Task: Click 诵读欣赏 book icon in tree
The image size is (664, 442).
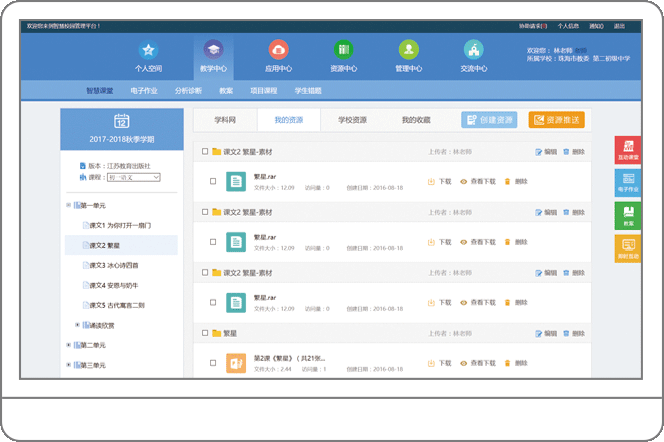Action: click(86, 325)
